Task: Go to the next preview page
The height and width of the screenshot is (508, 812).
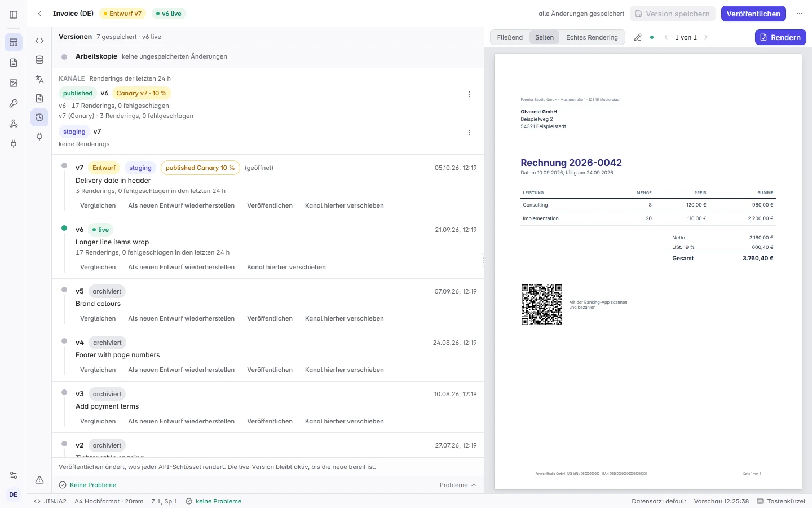Action: (x=706, y=37)
